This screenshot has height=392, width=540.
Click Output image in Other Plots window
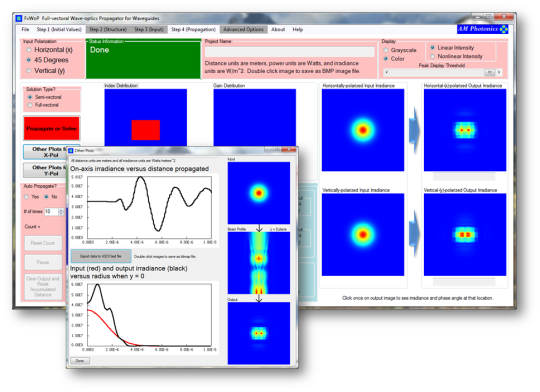click(259, 333)
